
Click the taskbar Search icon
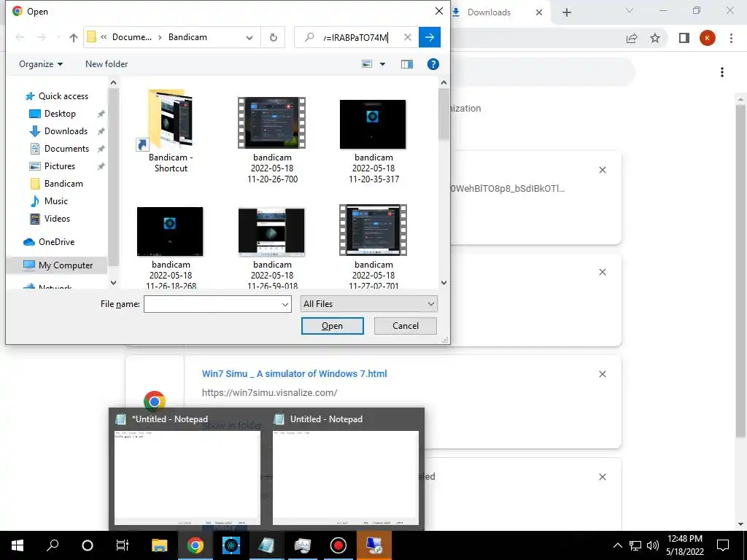pos(53,545)
